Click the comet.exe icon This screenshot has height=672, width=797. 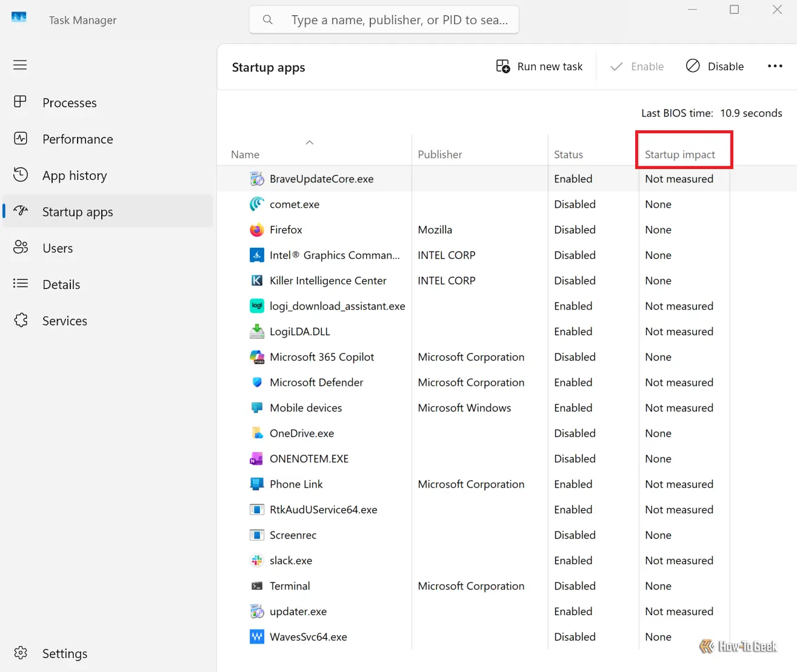257,204
